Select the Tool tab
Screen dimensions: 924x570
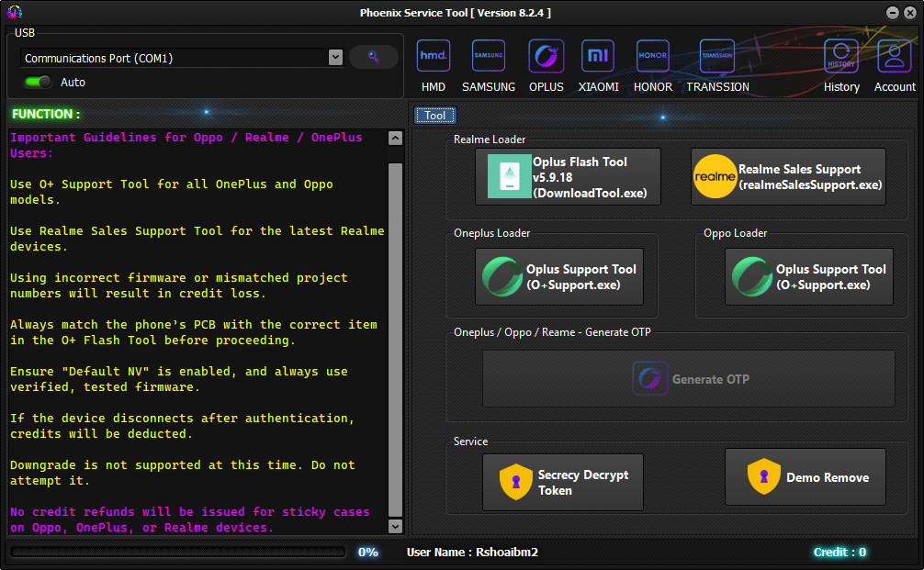point(435,116)
